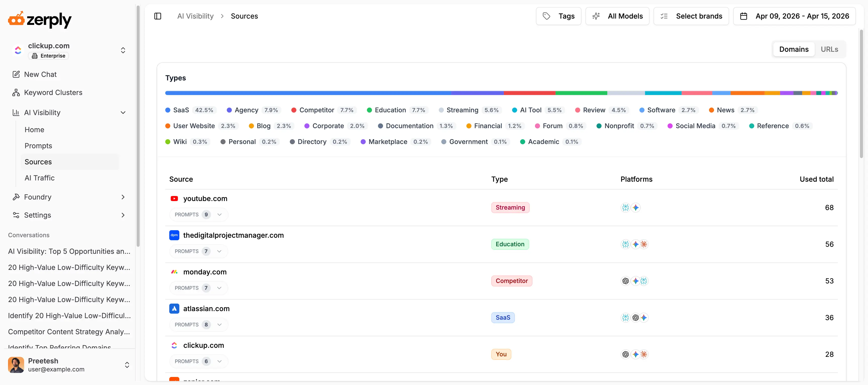The width and height of the screenshot is (868, 385).
Task: Open the Tags filter button
Action: click(x=558, y=16)
